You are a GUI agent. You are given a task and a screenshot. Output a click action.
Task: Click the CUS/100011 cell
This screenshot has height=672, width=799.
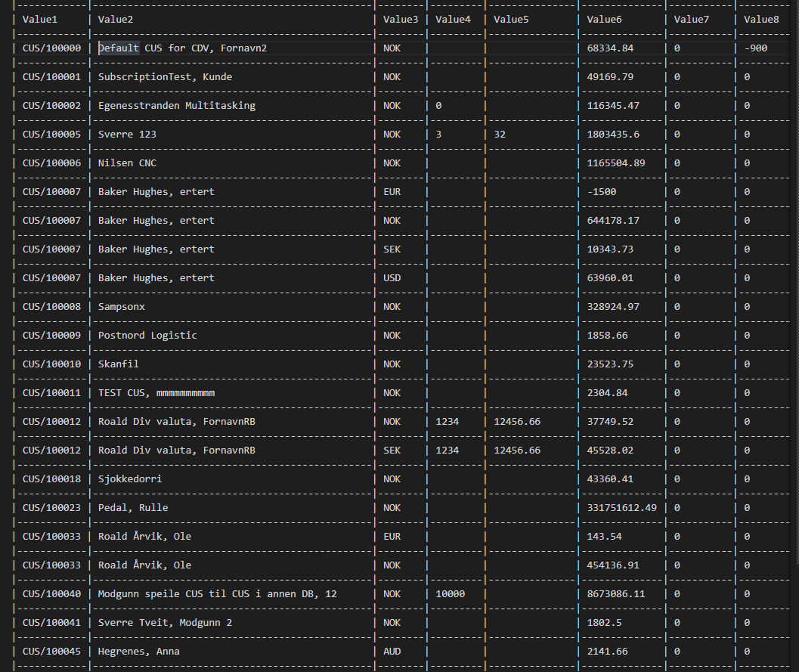click(51, 393)
